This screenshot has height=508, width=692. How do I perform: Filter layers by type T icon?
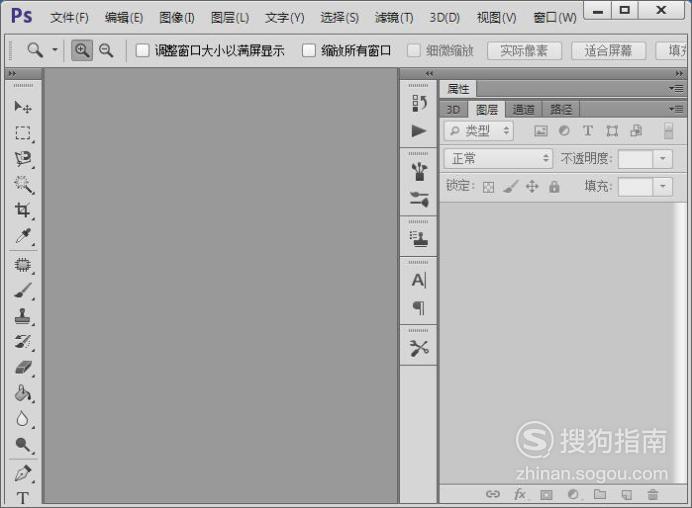click(x=587, y=131)
